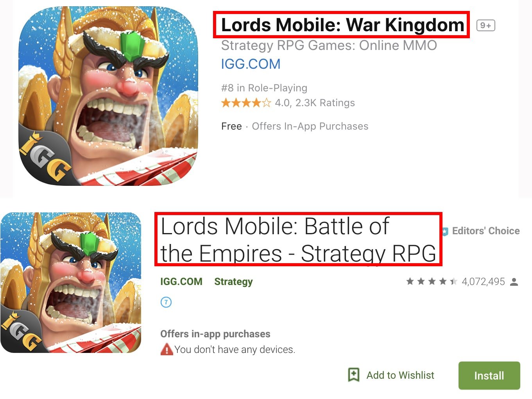Click the Add to Wishlist bookmark icon
The height and width of the screenshot is (399, 532).
point(354,375)
